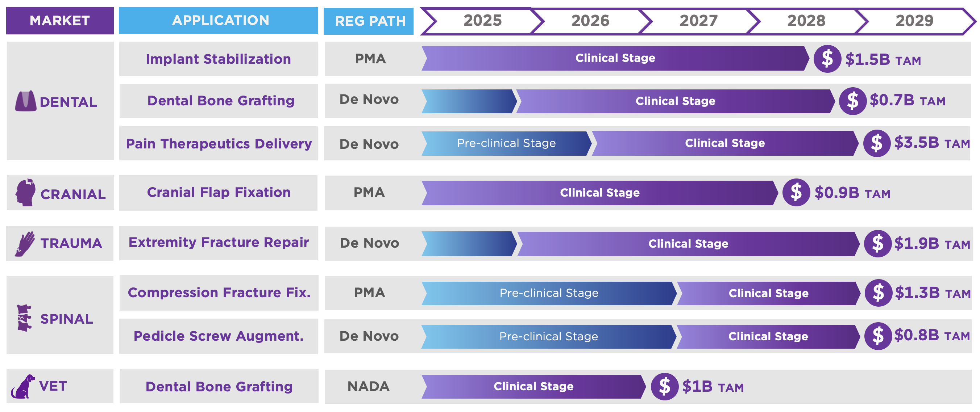This screenshot has width=980, height=412.
Task: Click the spinal vertebrae icon
Action: point(24,318)
